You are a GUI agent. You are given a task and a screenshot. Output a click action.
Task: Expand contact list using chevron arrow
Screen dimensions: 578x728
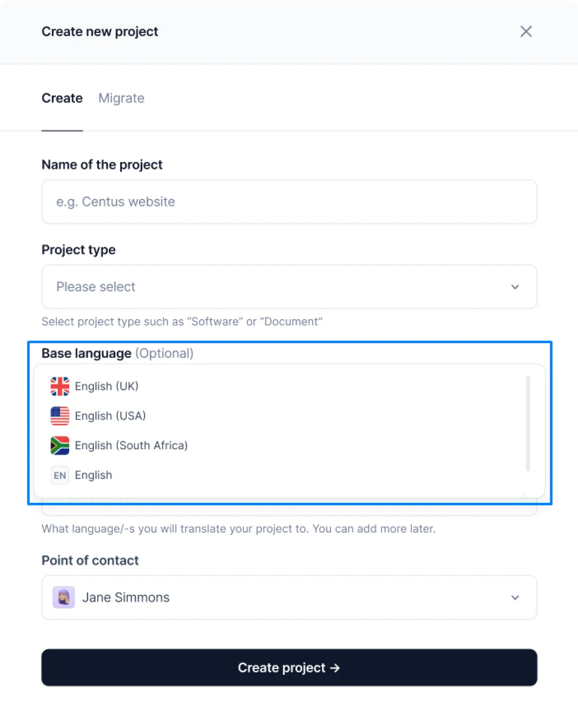(x=515, y=598)
